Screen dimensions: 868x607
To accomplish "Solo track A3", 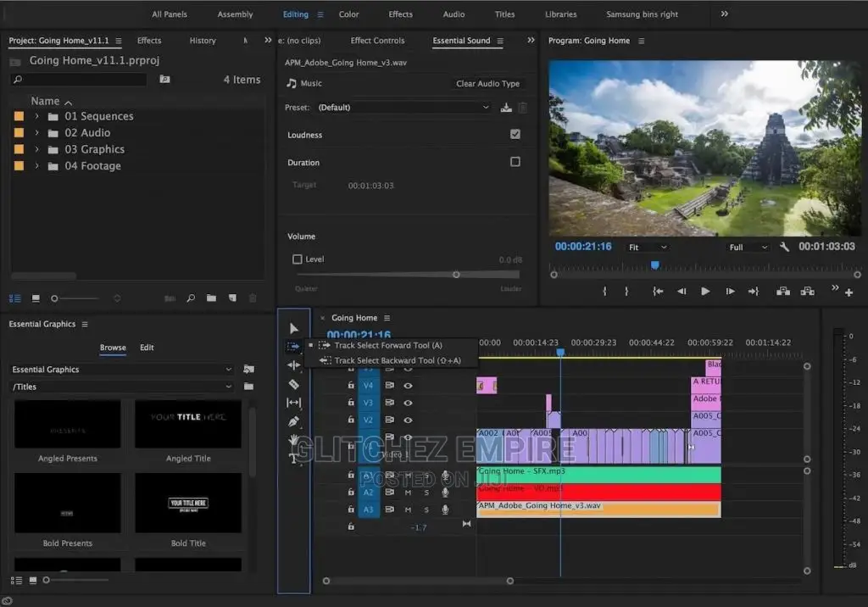I will pos(426,510).
